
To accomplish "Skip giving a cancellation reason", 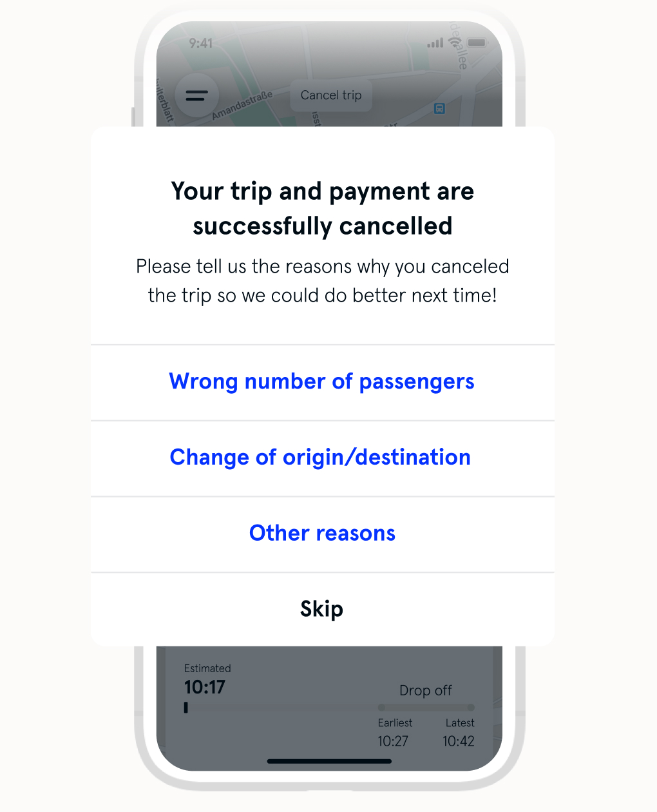I will [322, 609].
